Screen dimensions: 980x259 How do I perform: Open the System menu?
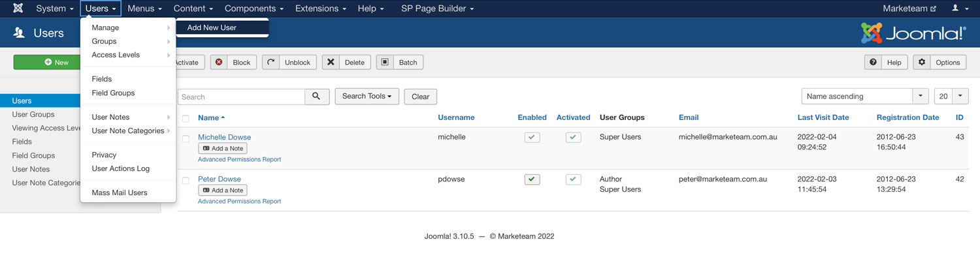[x=54, y=8]
